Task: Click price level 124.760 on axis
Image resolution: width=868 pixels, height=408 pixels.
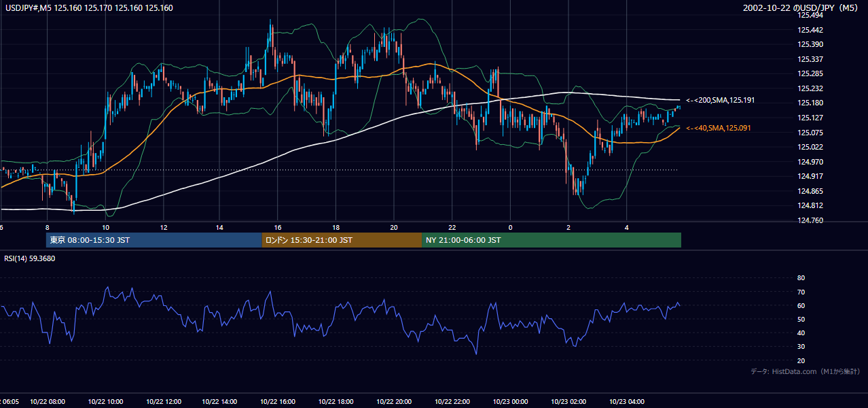Action: pos(810,220)
